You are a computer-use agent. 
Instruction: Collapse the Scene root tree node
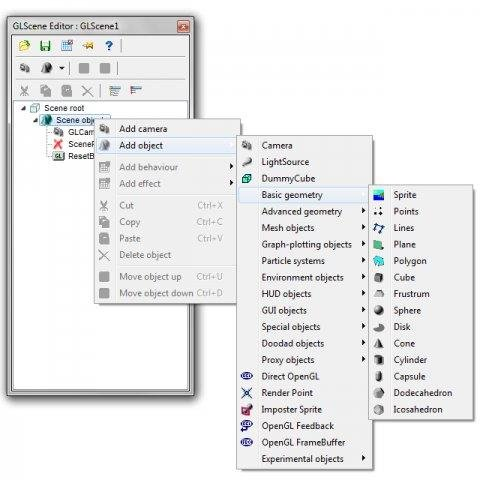click(x=23, y=108)
